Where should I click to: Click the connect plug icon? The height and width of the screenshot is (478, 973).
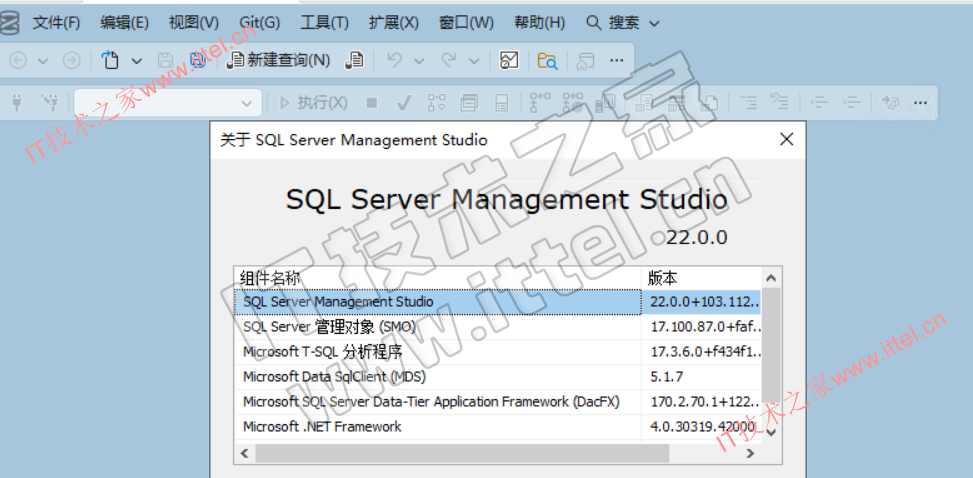tap(17, 102)
